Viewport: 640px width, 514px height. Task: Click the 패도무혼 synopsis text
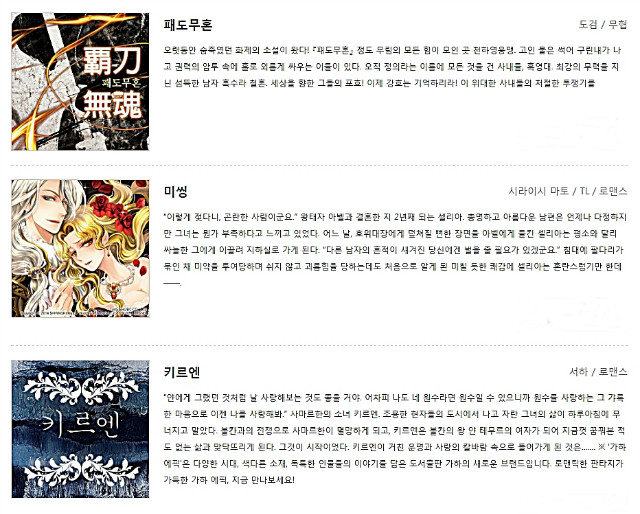point(392,67)
